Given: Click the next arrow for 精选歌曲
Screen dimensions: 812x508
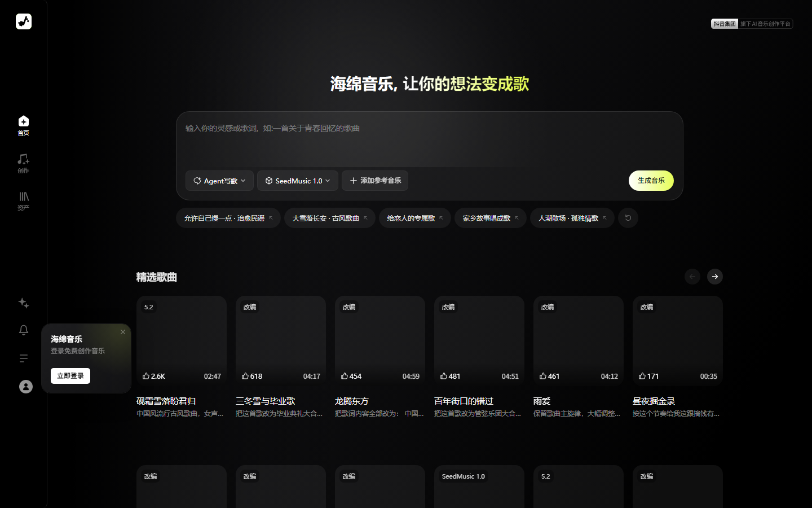Looking at the screenshot, I should tap(715, 277).
